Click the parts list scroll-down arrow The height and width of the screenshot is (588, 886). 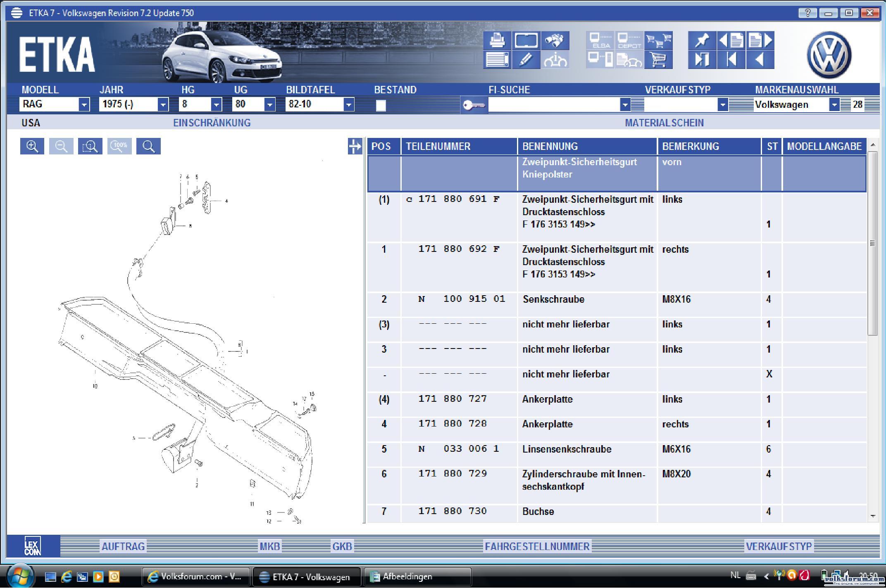[872, 516]
